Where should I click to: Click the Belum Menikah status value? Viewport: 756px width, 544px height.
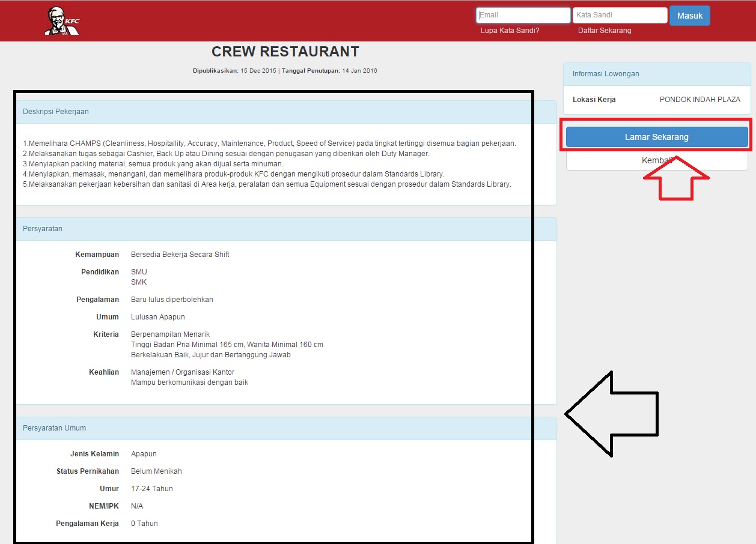[156, 471]
